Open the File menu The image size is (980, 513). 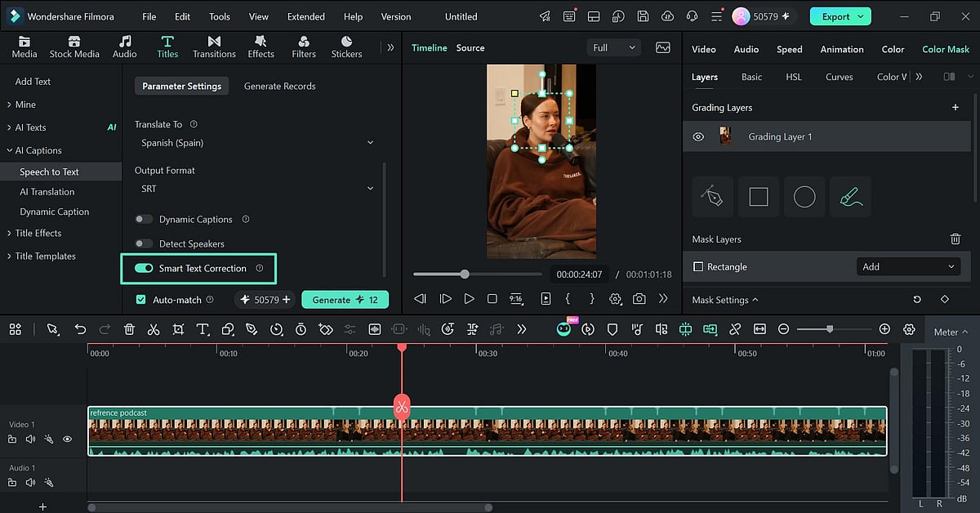coord(149,16)
